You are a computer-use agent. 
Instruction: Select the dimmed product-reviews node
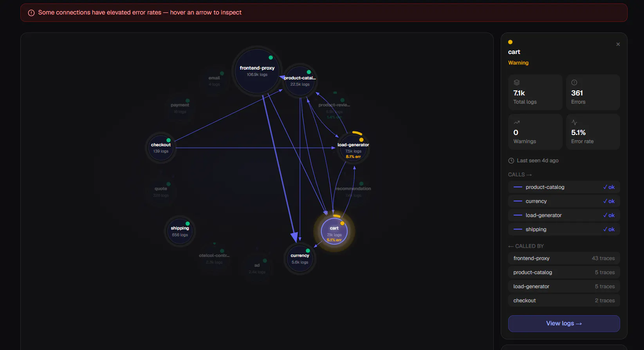tap(334, 108)
